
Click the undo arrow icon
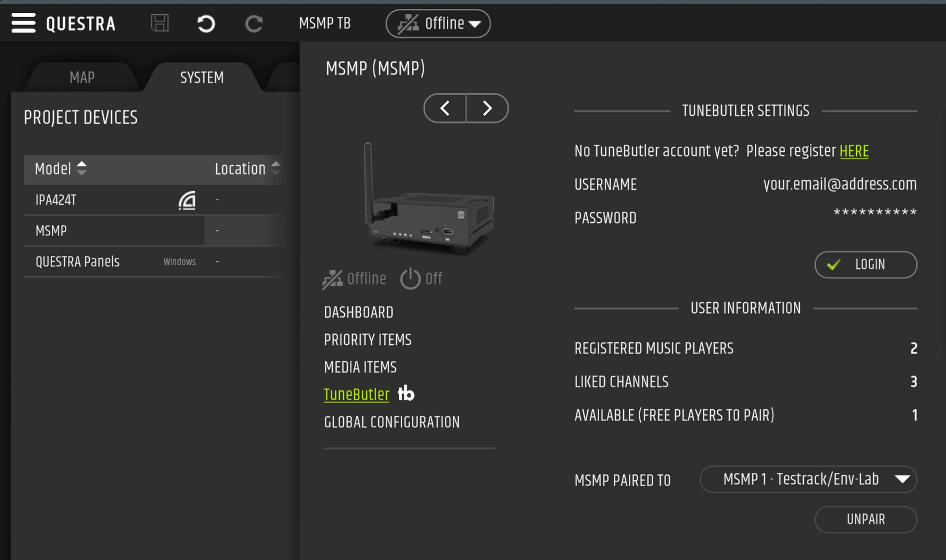pos(206,24)
